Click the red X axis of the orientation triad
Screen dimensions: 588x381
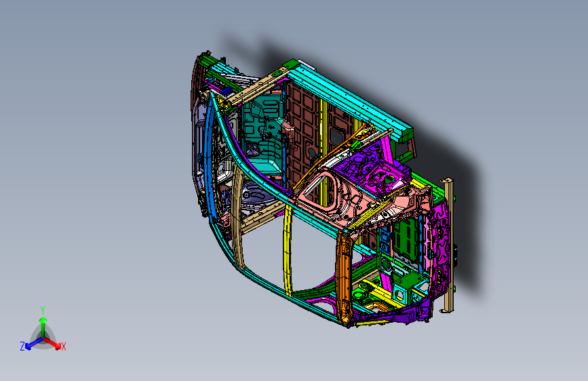[52, 343]
